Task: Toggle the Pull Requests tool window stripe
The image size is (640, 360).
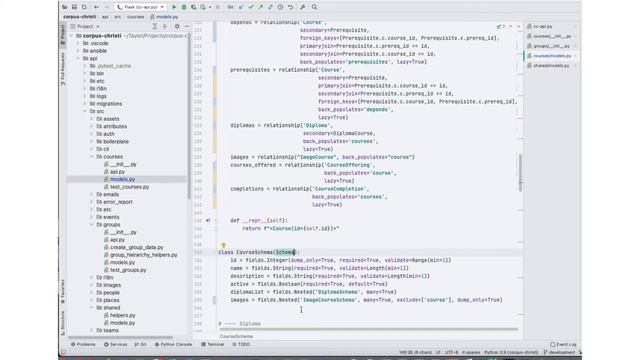Action: pyautogui.click(x=62, y=69)
